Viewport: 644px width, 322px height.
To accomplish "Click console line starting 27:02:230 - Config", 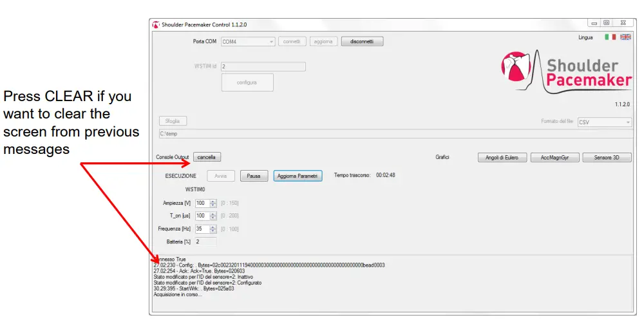I will [x=269, y=265].
